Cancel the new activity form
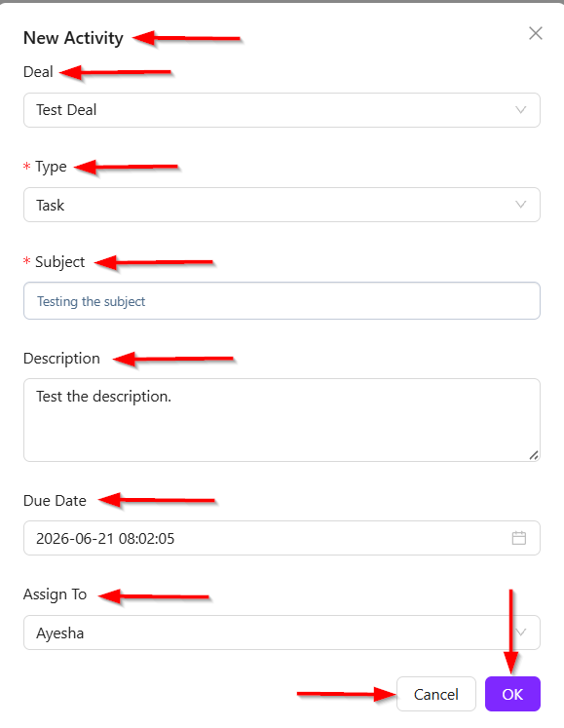Screen dimensions: 564x728 click(435, 694)
